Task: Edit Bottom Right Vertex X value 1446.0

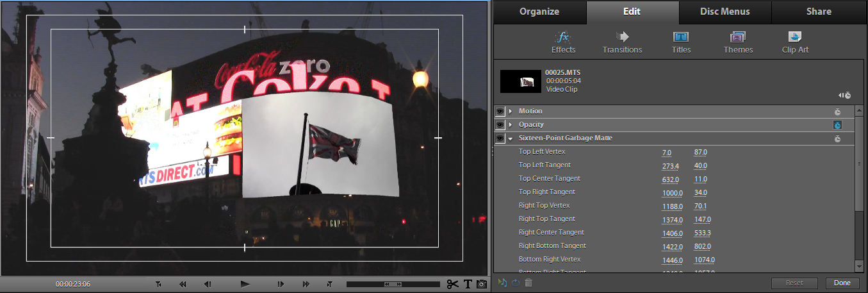Action: pyautogui.click(x=673, y=260)
